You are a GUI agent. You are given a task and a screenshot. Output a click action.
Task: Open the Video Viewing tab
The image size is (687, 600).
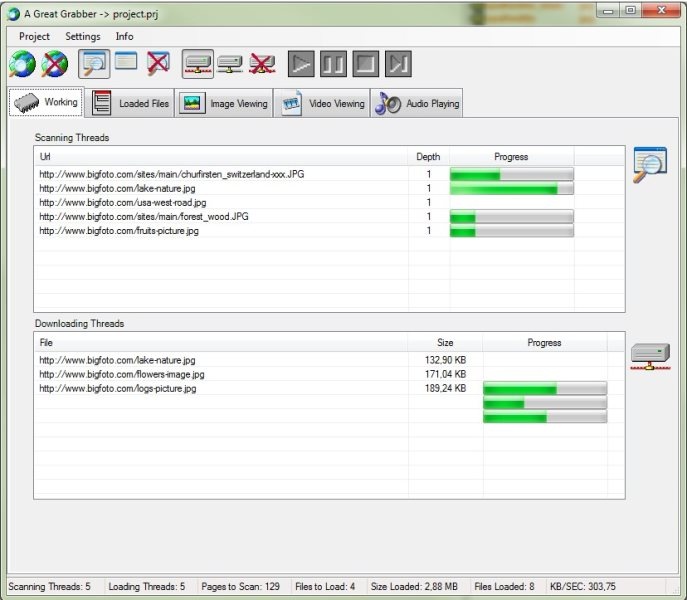[x=322, y=103]
